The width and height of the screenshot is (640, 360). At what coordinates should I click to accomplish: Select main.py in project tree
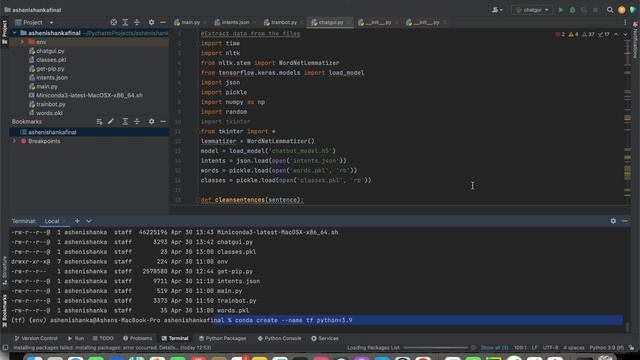point(46,87)
